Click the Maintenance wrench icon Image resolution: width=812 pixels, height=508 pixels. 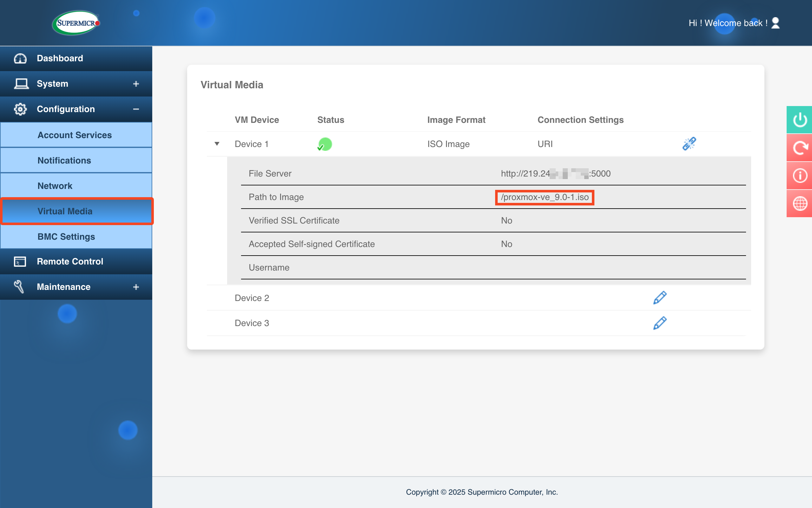(19, 287)
